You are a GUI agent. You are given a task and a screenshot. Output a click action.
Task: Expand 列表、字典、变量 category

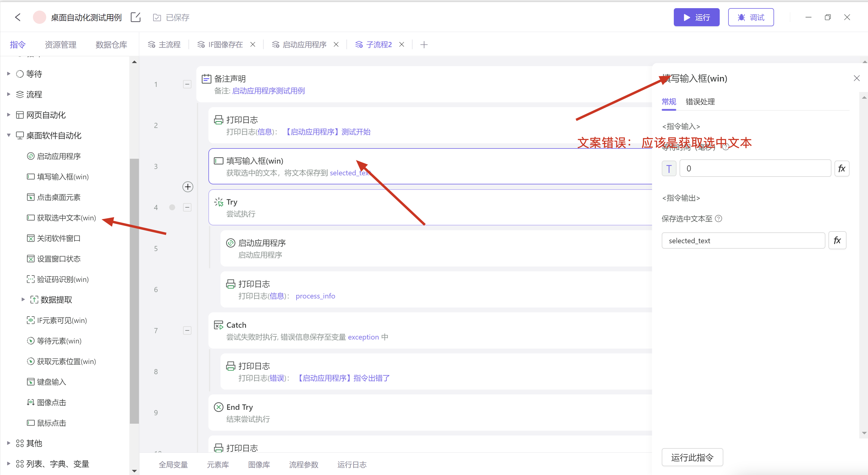[x=9, y=464]
